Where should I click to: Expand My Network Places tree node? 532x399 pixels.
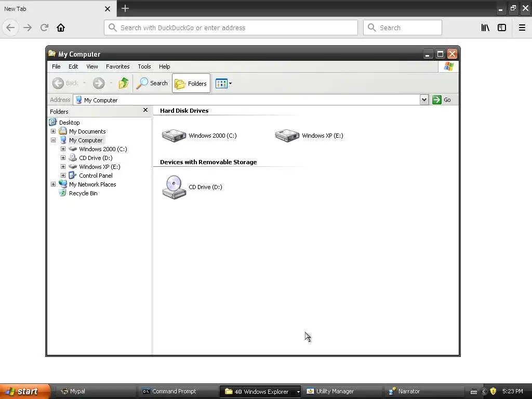tap(54, 184)
